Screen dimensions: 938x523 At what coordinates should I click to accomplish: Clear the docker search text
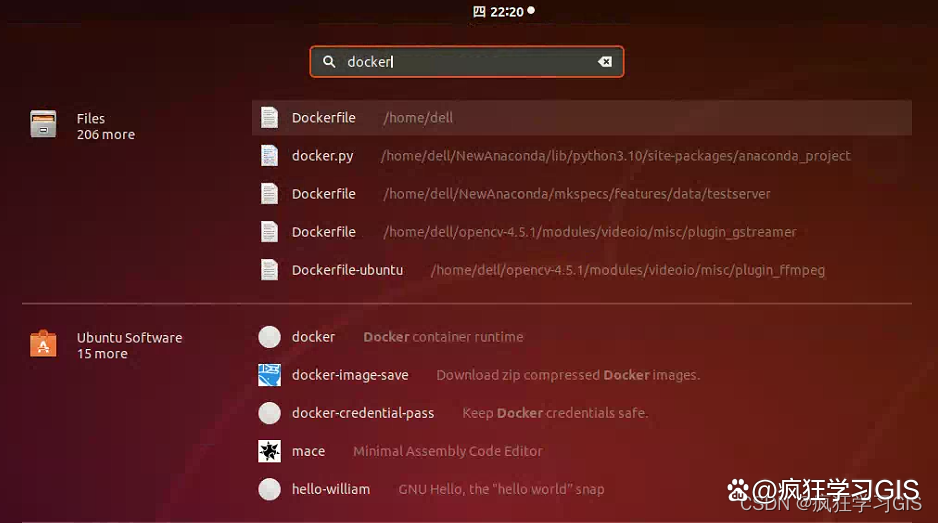pyautogui.click(x=605, y=62)
